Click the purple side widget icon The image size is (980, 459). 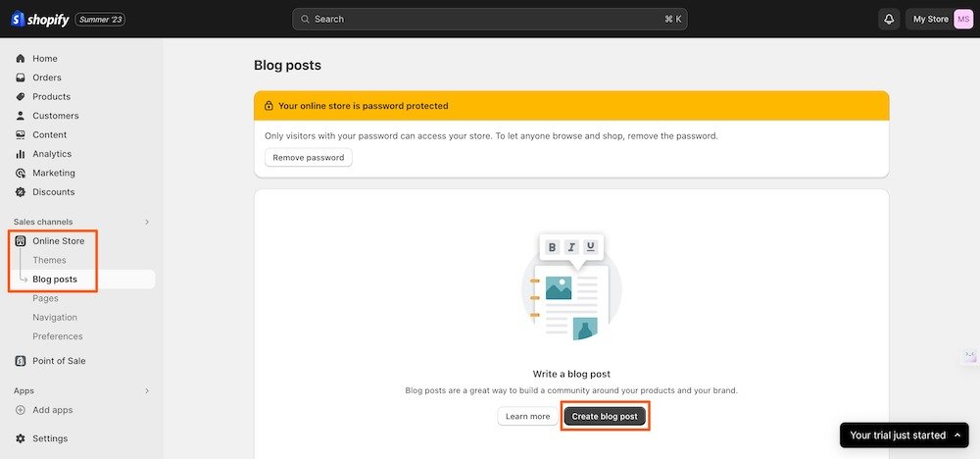pos(970,356)
